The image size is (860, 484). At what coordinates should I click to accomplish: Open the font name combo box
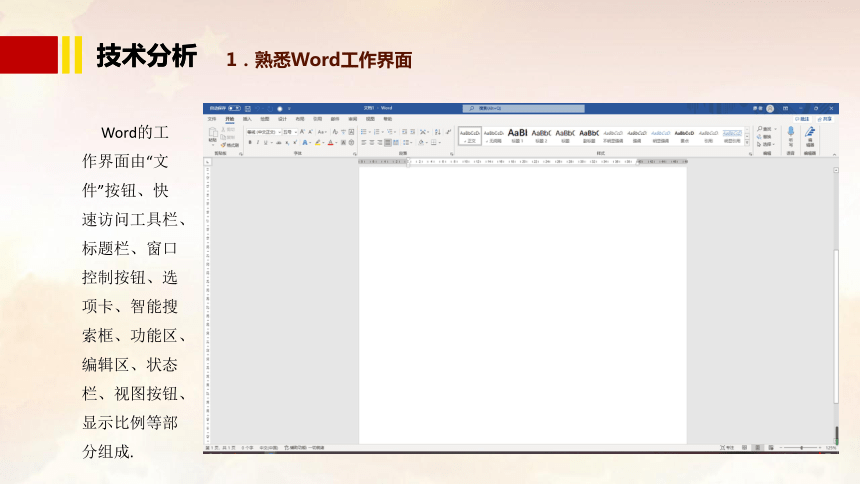click(x=264, y=132)
